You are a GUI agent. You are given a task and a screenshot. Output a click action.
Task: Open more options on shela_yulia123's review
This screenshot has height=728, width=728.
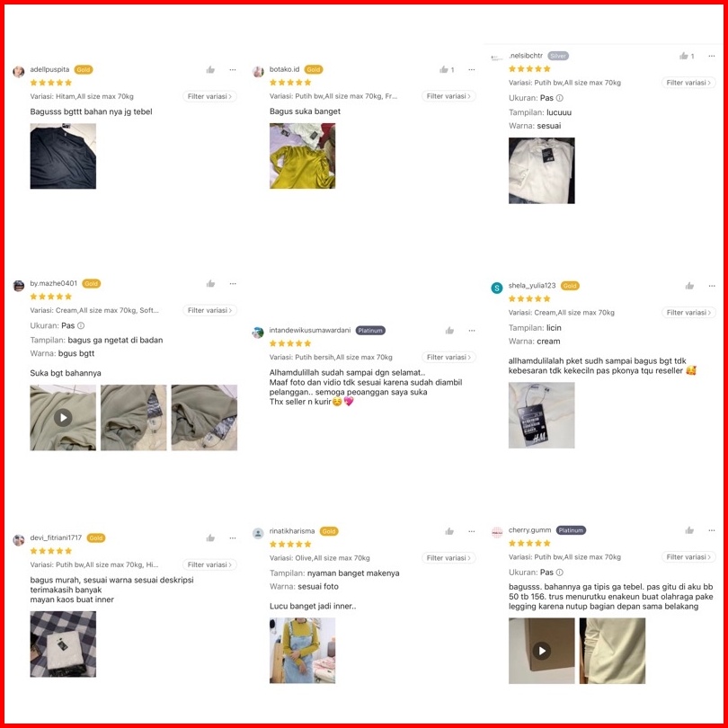tap(712, 286)
